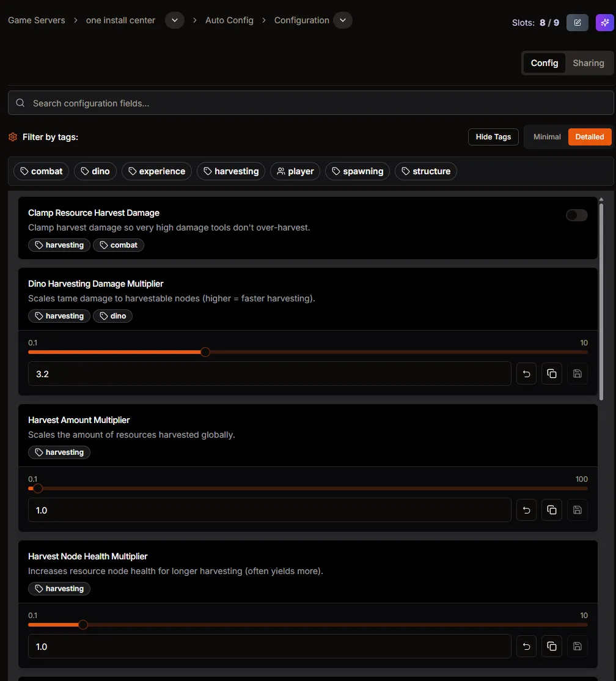Switch to Minimal view mode
This screenshot has height=681, width=616.
547,137
